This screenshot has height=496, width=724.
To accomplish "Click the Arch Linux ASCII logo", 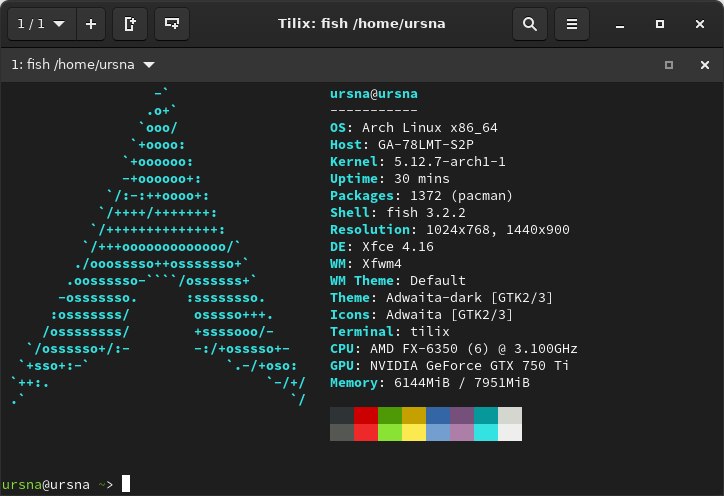I will coord(158,247).
